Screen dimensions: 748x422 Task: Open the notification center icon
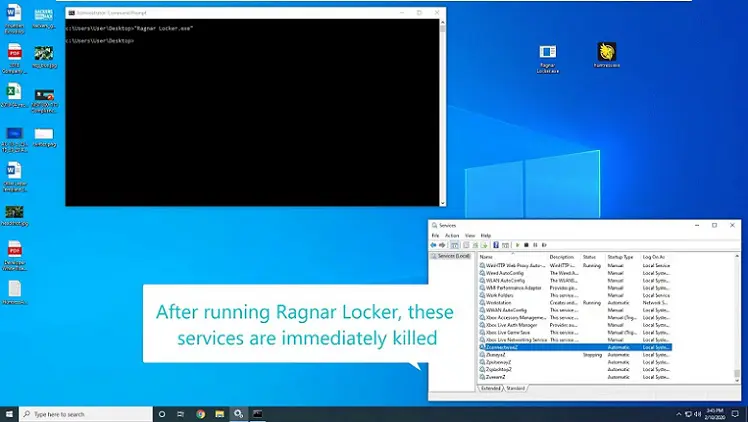coord(735,414)
